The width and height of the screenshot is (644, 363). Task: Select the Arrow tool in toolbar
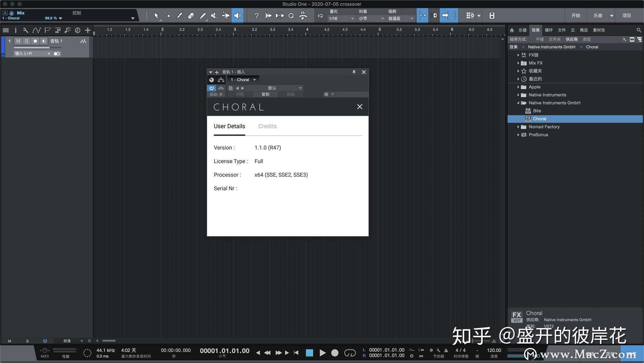(156, 15)
